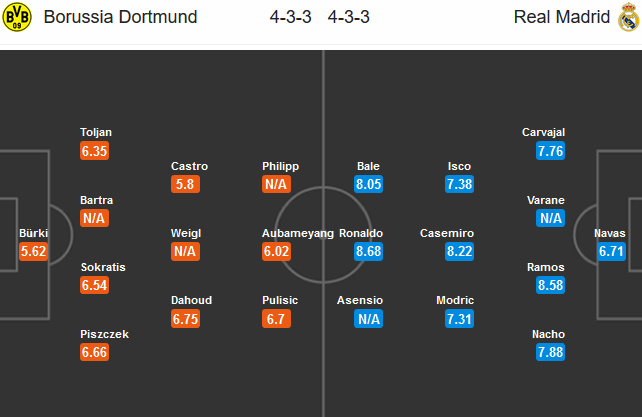Click Navas's 6.71 rating badge
The image size is (642, 417).
[611, 251]
